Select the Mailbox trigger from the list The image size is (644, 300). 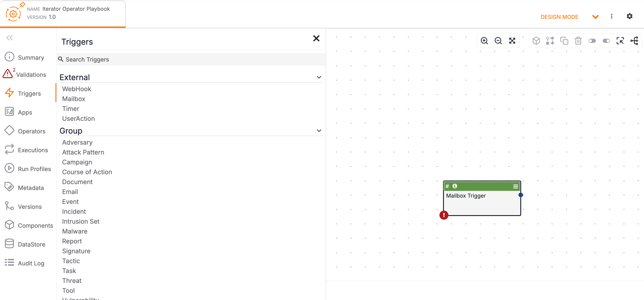73,99
